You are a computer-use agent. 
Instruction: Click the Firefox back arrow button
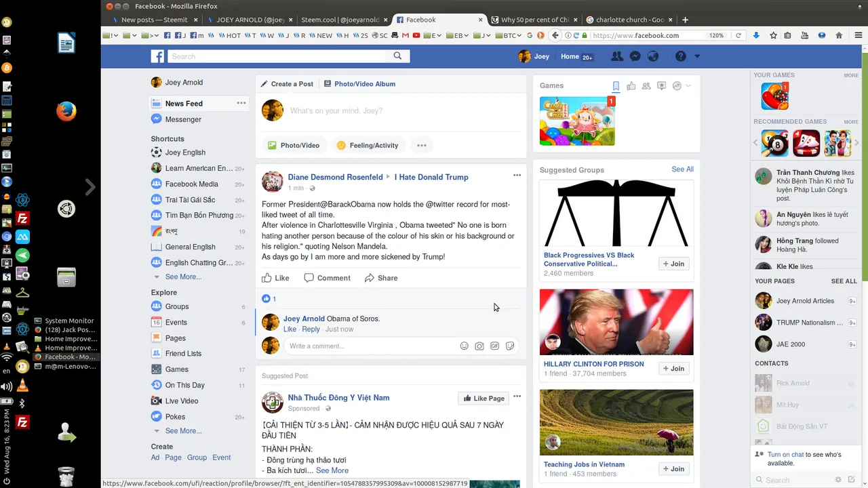[555, 35]
